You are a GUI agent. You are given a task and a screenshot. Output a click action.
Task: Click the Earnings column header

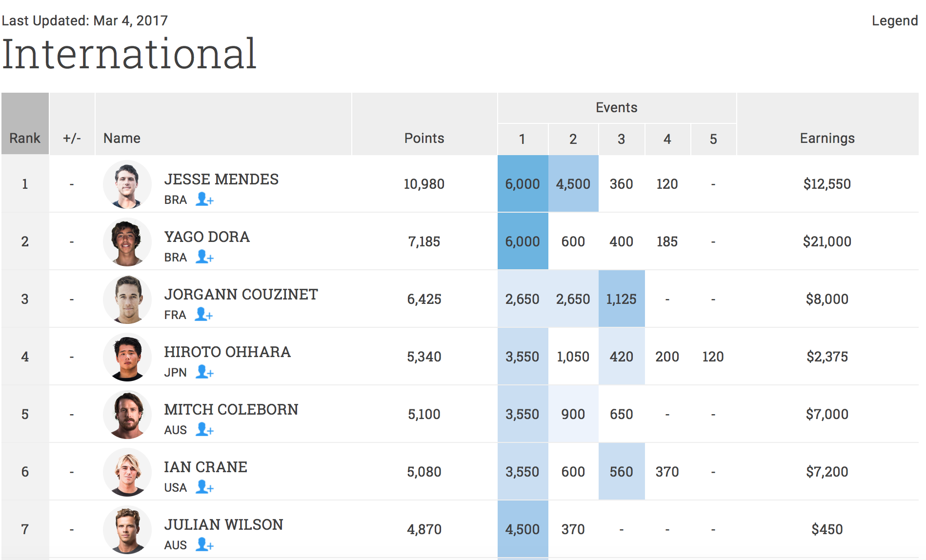[x=826, y=138]
